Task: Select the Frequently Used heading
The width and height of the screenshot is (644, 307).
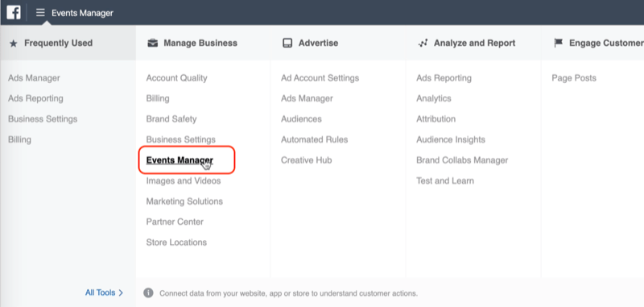Action: 58,44
